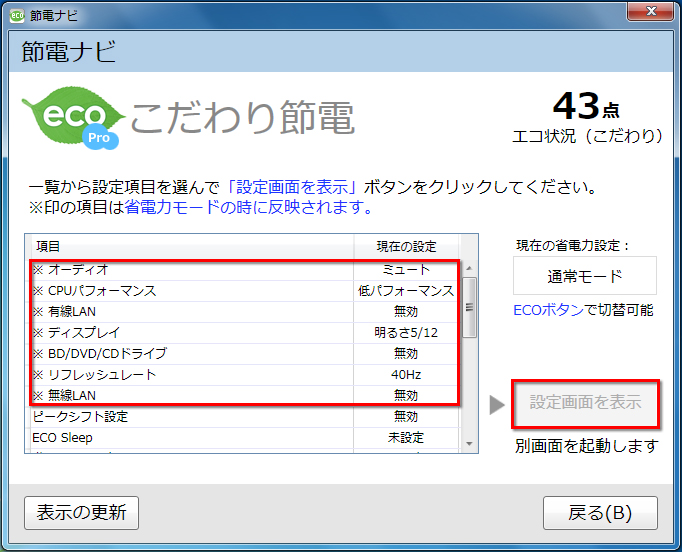Click the 未設定 value
The width and height of the screenshot is (682, 552).
[x=406, y=438]
